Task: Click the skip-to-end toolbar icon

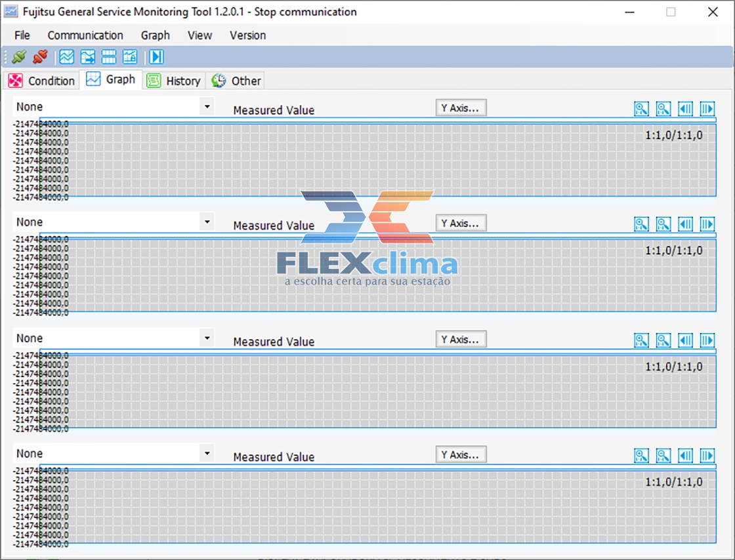Action: (x=157, y=56)
